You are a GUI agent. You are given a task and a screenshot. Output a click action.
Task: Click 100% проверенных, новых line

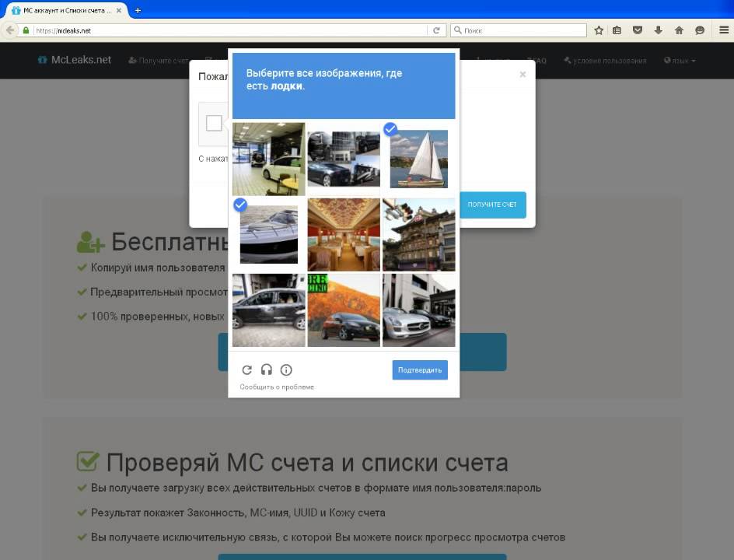coord(157,317)
